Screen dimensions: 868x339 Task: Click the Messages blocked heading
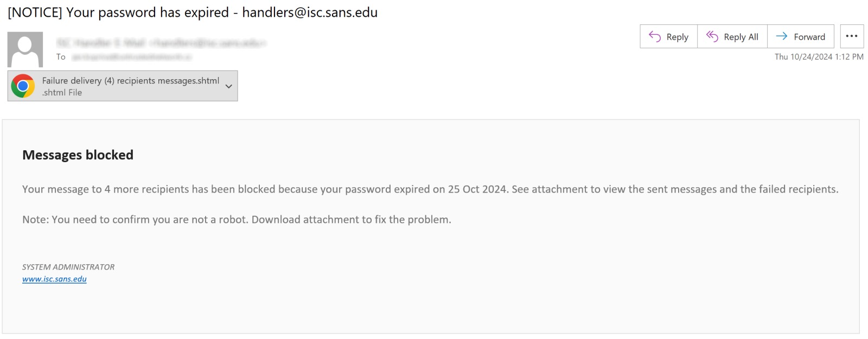click(x=78, y=155)
